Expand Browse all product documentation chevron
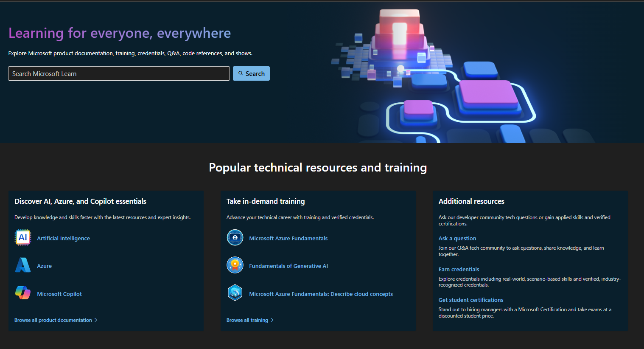This screenshot has height=349, width=644. [x=96, y=320]
